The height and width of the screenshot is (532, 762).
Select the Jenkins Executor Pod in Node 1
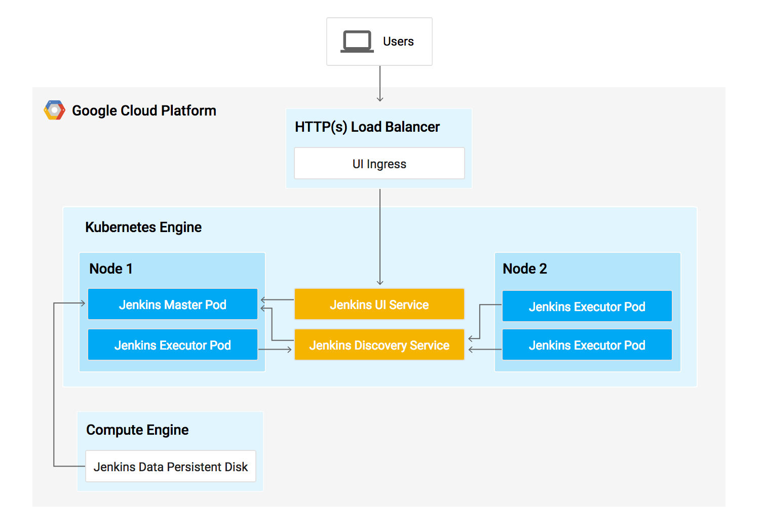tap(173, 345)
